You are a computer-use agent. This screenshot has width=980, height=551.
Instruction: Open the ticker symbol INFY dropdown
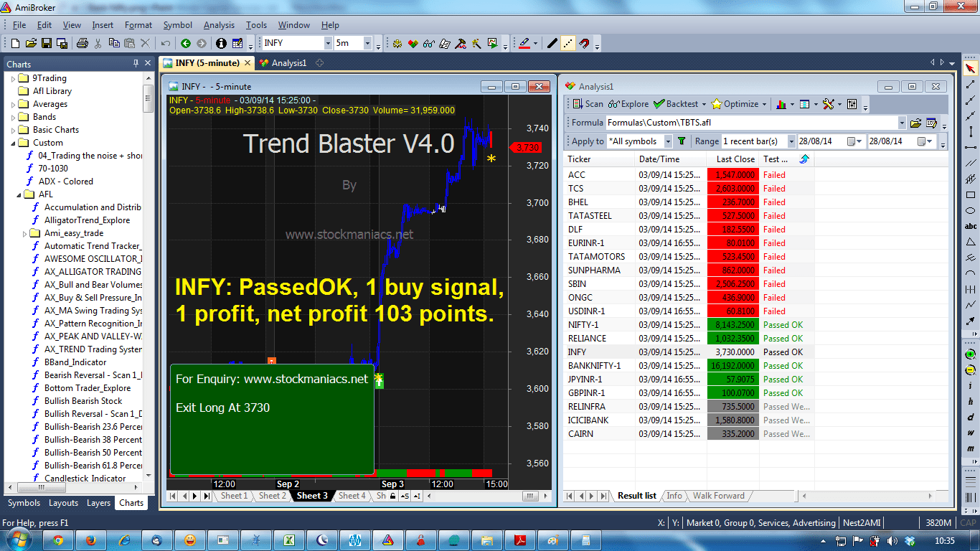[327, 43]
